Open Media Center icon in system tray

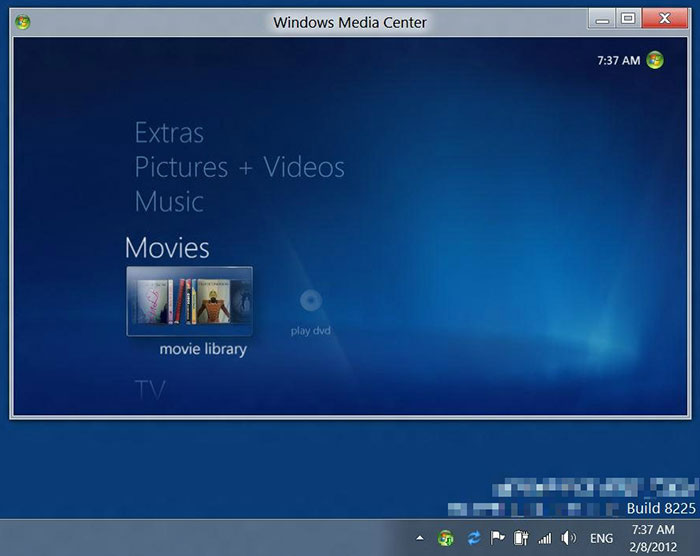446,538
